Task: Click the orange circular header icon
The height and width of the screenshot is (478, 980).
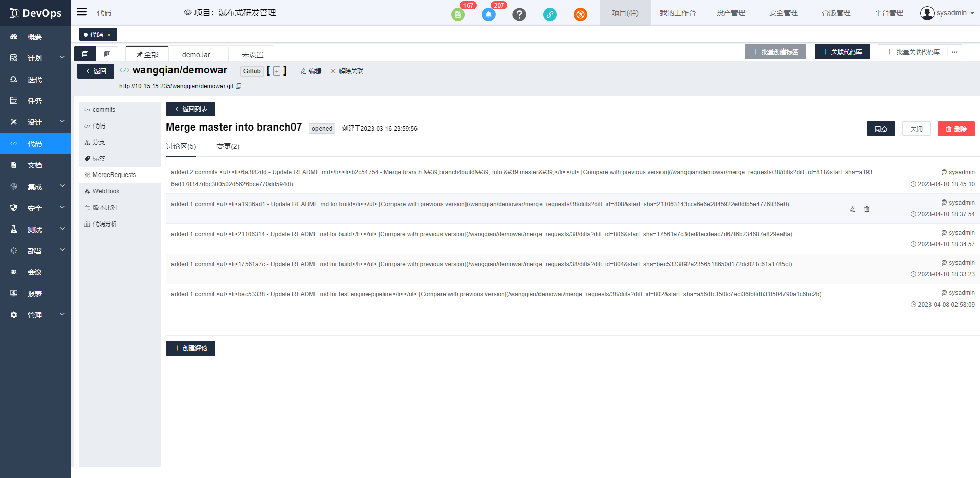Action: click(x=580, y=14)
